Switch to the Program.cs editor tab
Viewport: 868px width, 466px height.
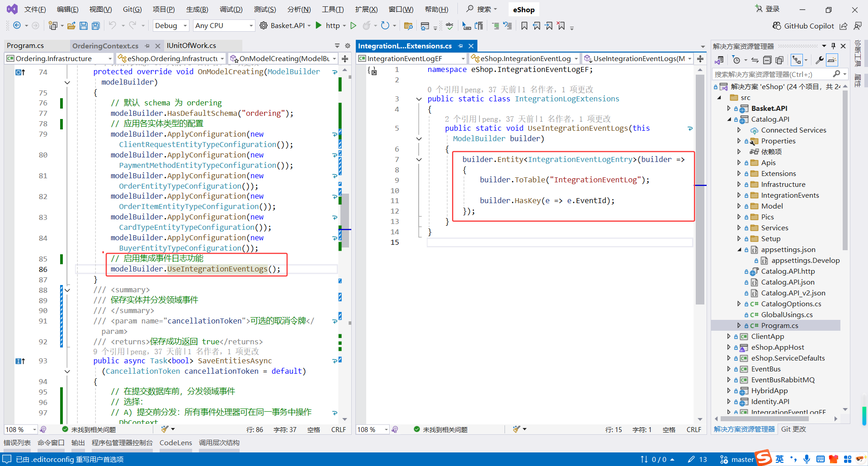coord(25,46)
